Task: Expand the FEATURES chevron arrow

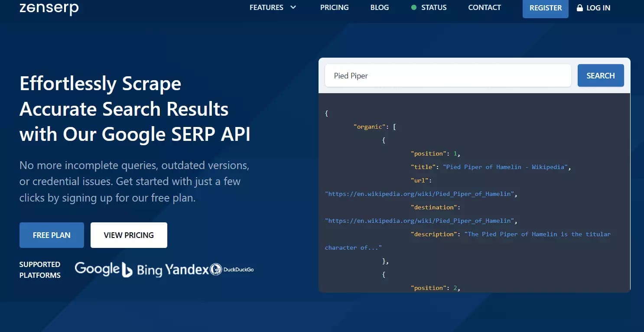Action: 293,7
